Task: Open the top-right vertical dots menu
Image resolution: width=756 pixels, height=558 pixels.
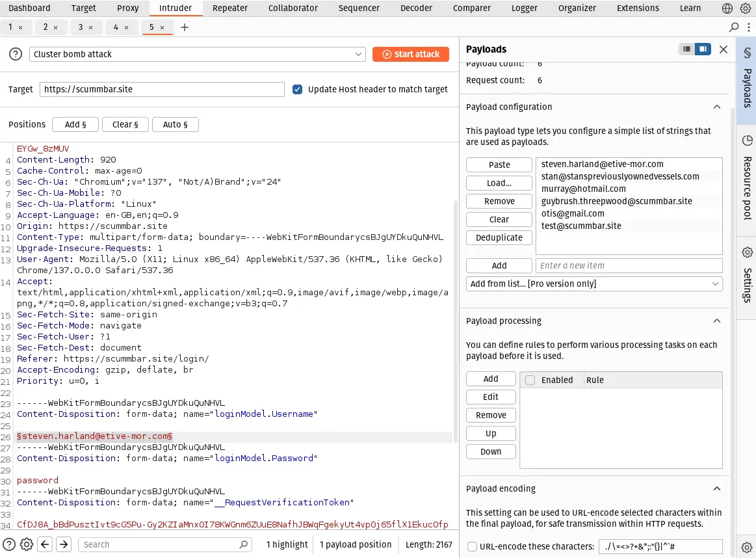Action: coord(748,27)
